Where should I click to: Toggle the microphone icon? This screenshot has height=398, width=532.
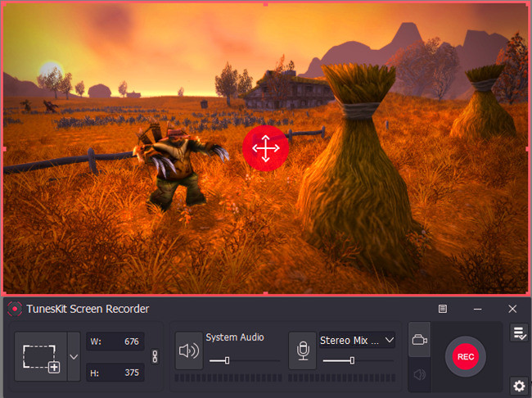tap(303, 351)
